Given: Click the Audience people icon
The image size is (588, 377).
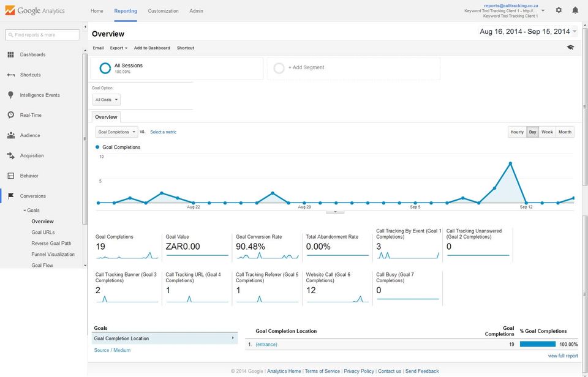Looking at the screenshot, I should point(10,135).
